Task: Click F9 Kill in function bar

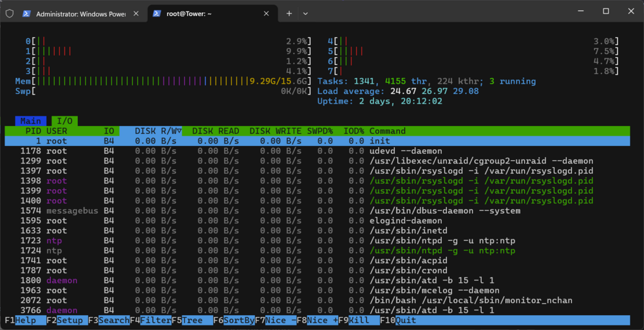Action: point(359,320)
